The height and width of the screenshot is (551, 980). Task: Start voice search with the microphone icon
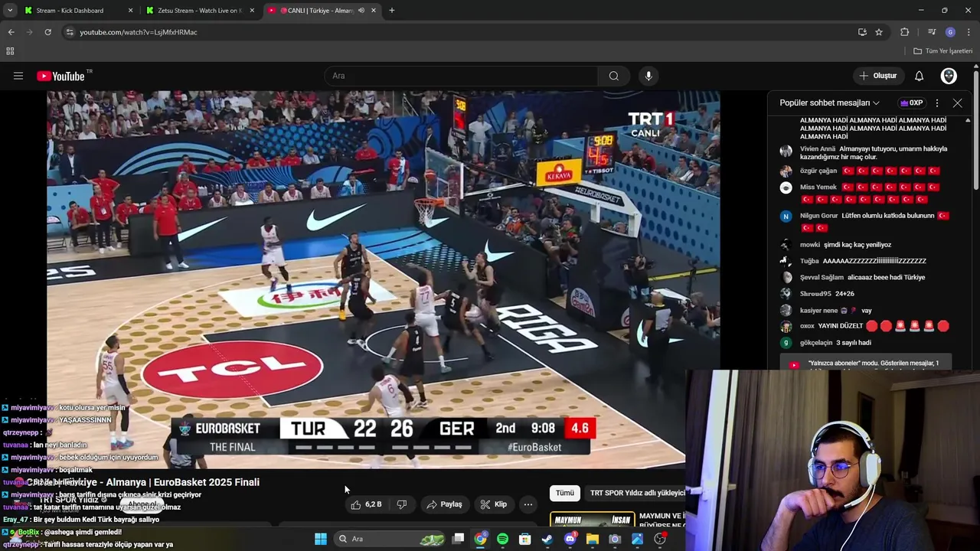pos(648,76)
